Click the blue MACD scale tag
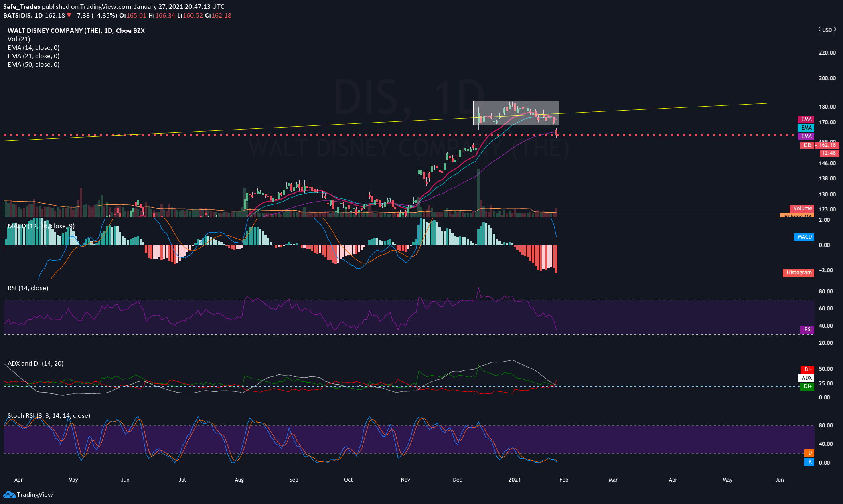843x504 pixels. pyautogui.click(x=804, y=237)
